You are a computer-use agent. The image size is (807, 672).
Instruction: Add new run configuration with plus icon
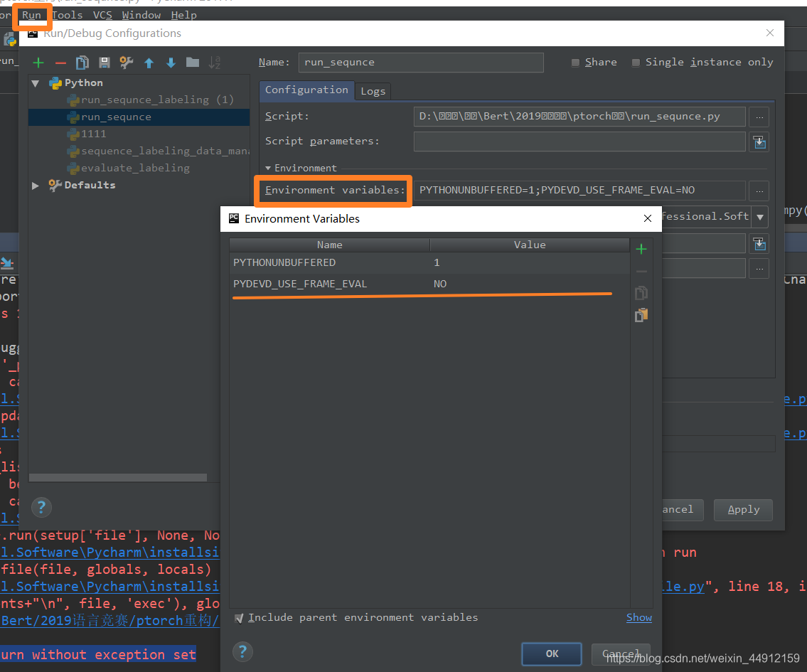point(38,63)
